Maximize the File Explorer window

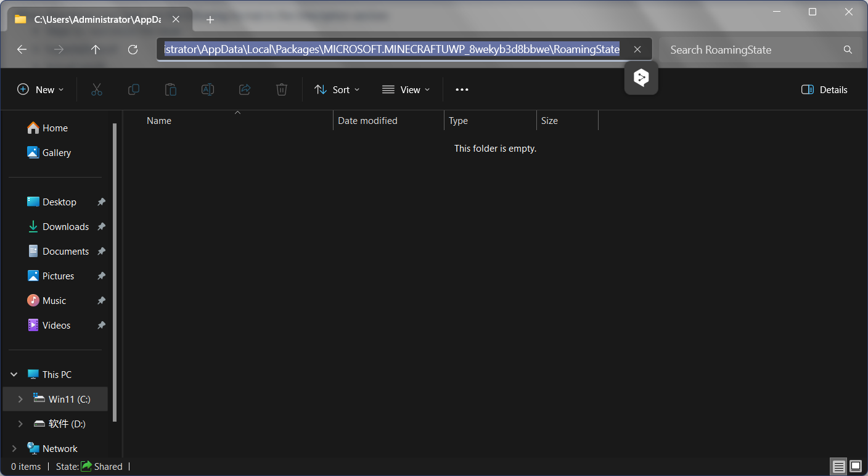[x=813, y=12]
